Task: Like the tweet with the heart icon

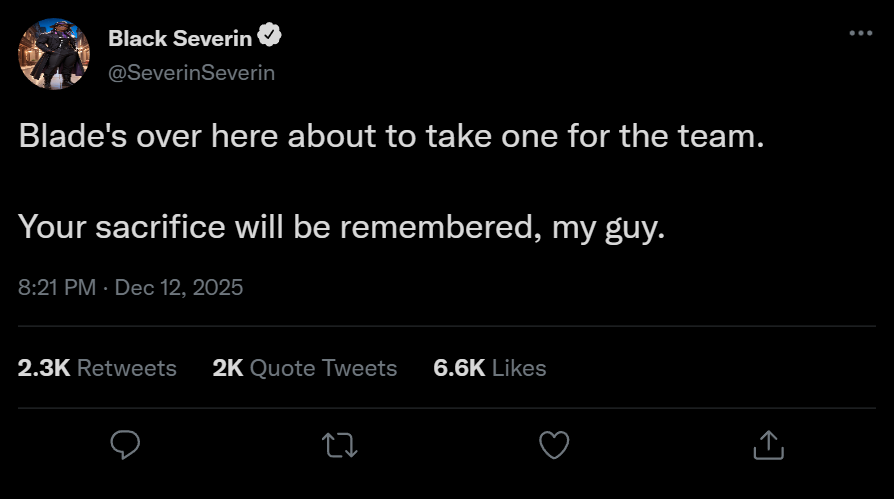Action: [554, 443]
